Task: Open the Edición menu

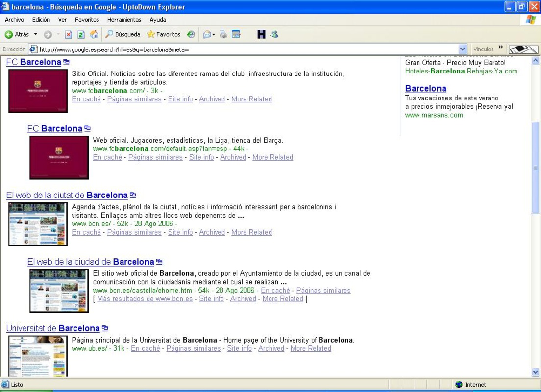Action: 41,20
